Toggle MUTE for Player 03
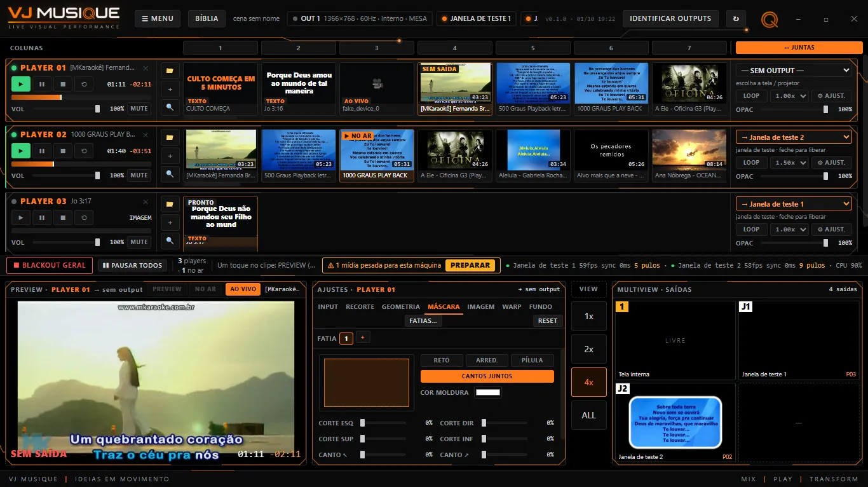Image resolution: width=868 pixels, height=487 pixels. click(139, 242)
